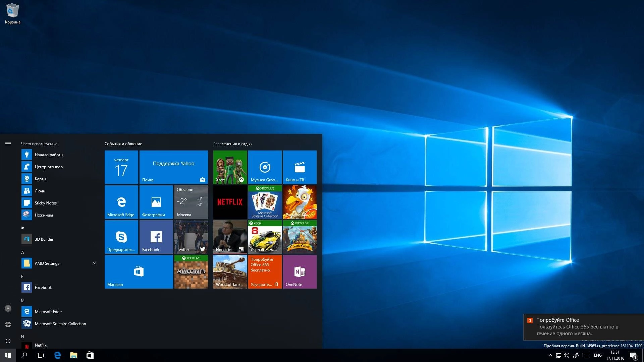The image size is (644, 362).
Task: Open Age of Empires Castle Siege tile
Action: 300,237
